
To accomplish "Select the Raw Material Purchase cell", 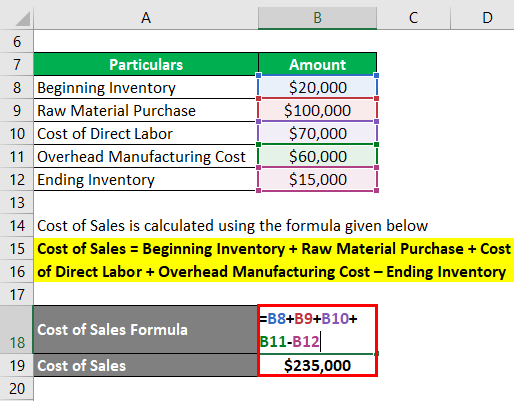I will [146, 111].
